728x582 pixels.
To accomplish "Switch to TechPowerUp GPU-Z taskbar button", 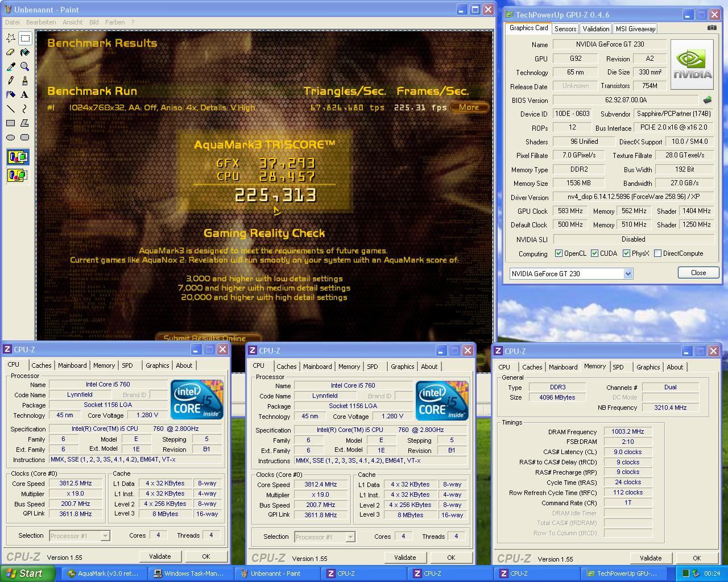I will [624, 573].
